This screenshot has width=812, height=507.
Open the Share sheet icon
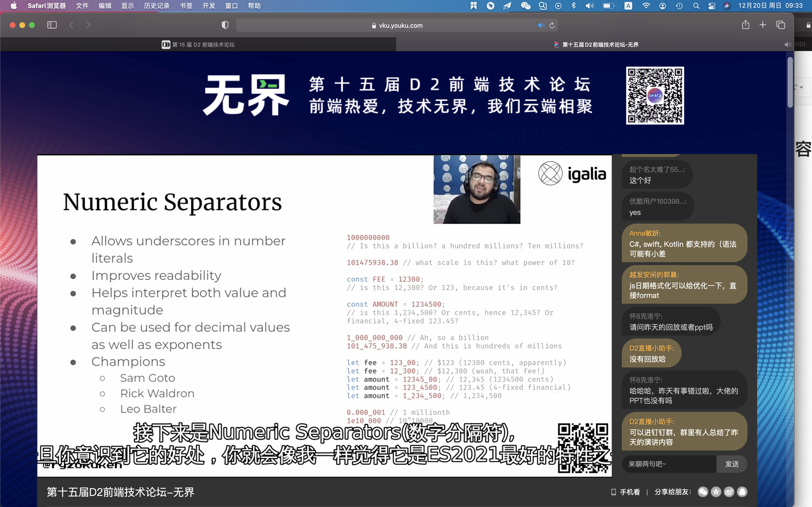pos(745,25)
